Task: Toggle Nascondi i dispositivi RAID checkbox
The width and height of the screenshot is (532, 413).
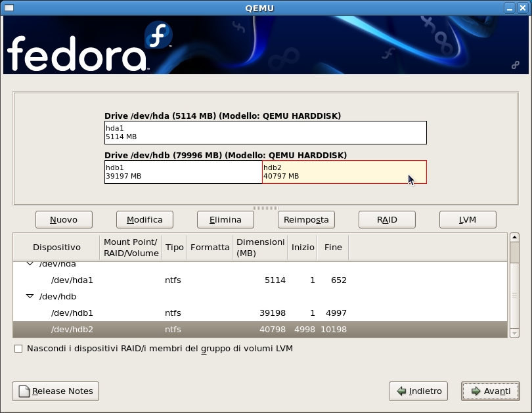Action: 18,349
